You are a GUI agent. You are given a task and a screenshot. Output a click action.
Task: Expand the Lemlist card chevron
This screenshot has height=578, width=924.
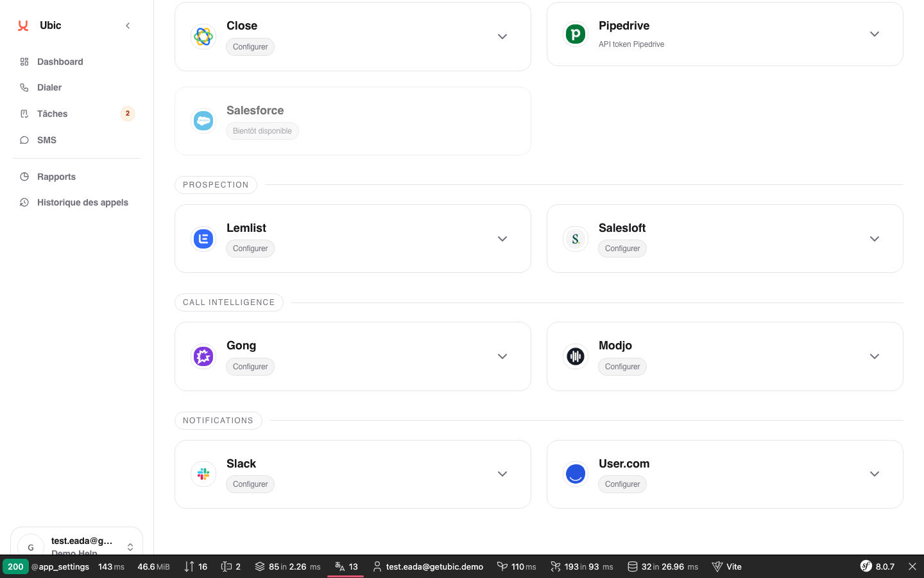coord(502,239)
